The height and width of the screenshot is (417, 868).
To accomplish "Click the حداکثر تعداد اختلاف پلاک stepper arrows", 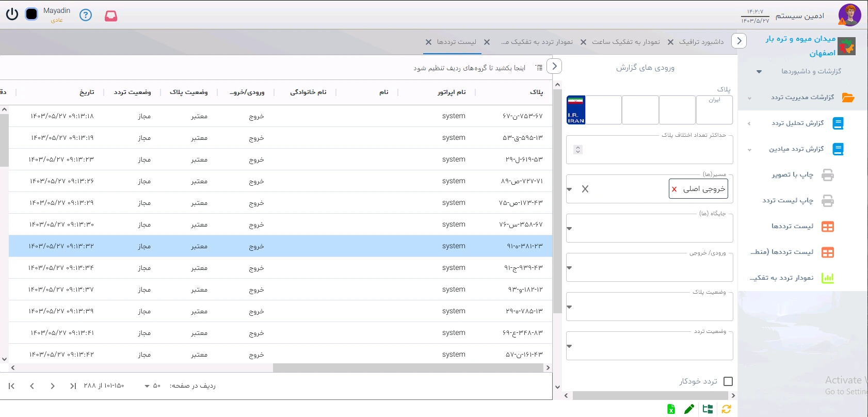I will [x=578, y=150].
